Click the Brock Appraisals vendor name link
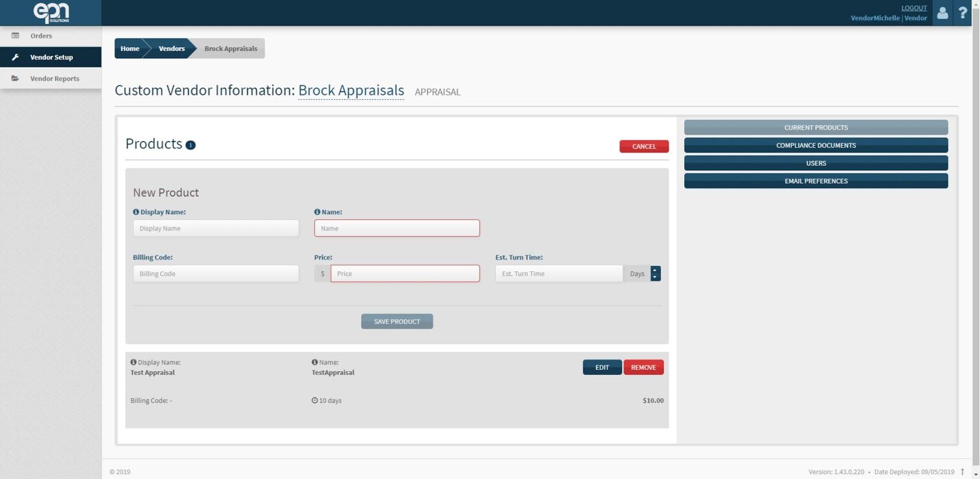The image size is (980, 479). pos(351,91)
